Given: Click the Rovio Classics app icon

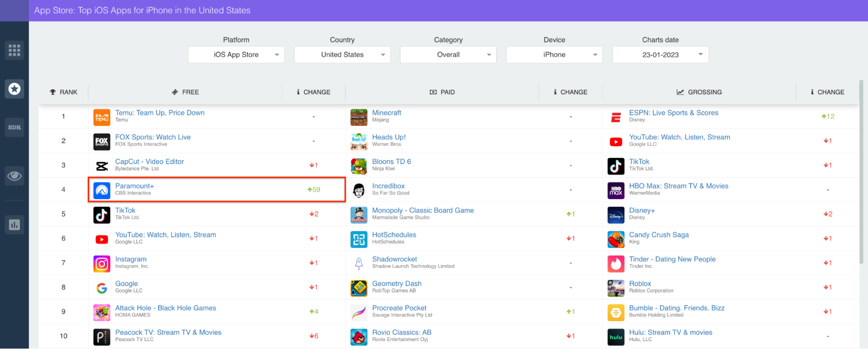Looking at the screenshot, I should [x=359, y=336].
